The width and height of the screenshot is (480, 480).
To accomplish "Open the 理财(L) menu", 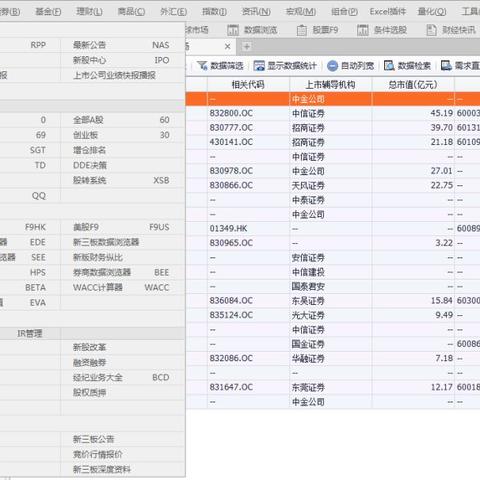I will click(89, 12).
